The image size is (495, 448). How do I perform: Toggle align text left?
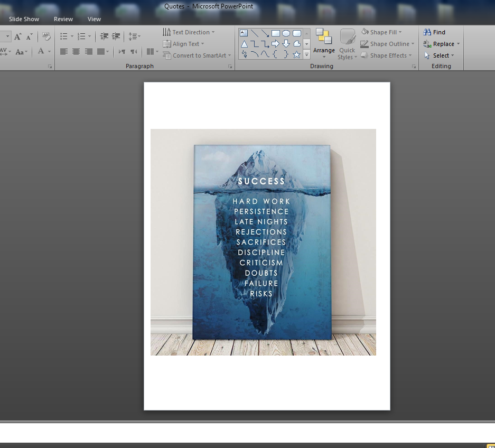pos(64,51)
